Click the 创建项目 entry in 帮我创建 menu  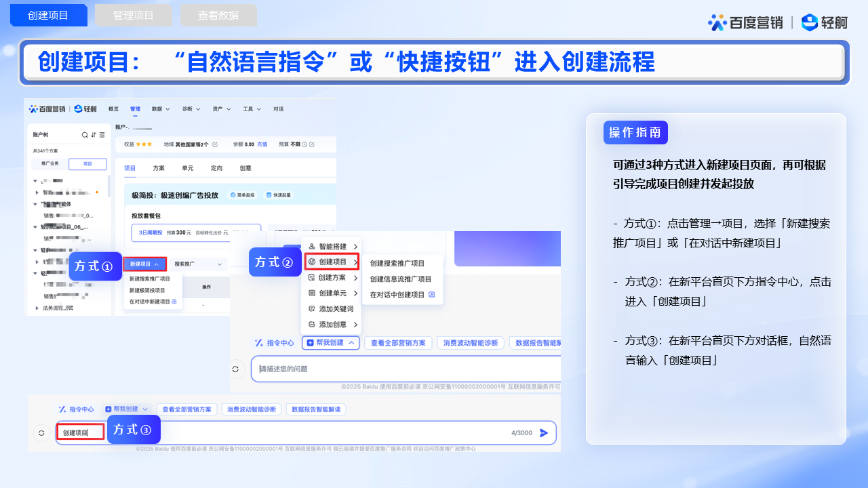[x=332, y=262]
